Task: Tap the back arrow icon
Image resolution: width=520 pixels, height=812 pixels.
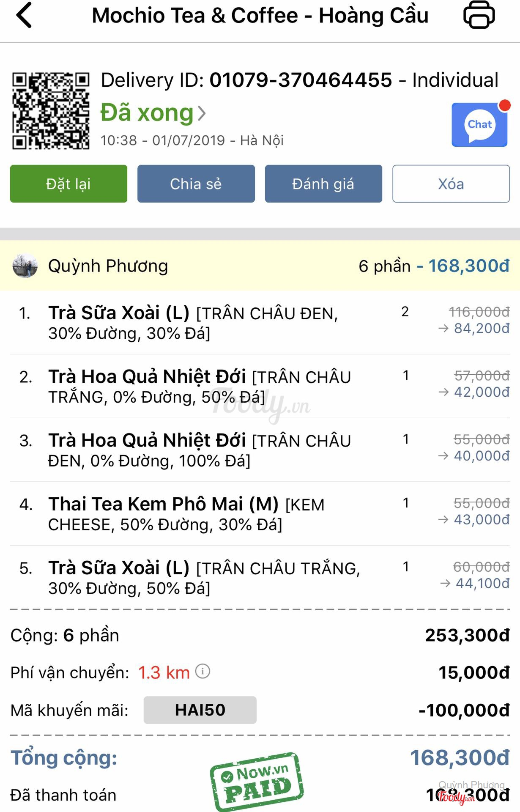Action: click(x=24, y=15)
